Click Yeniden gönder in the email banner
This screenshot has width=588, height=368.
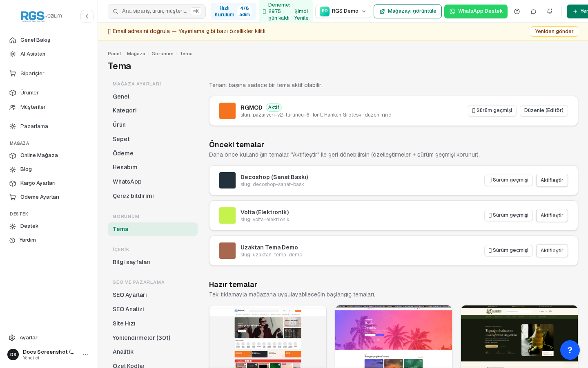click(554, 31)
